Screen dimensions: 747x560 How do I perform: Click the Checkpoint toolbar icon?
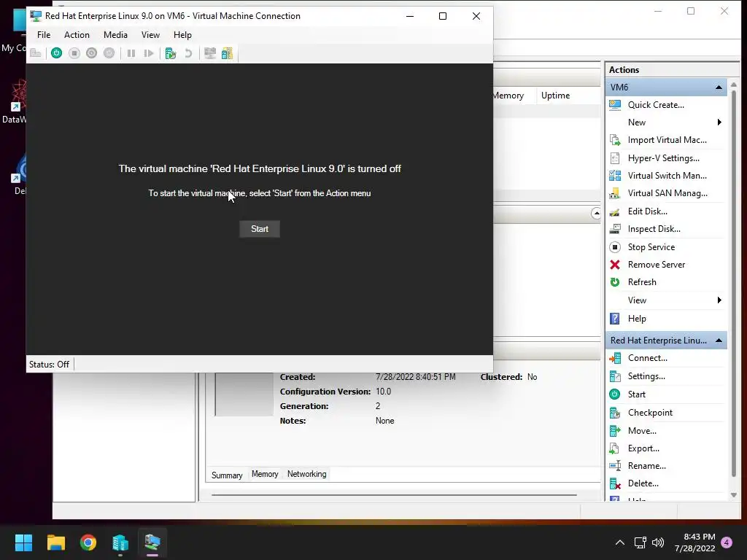(171, 53)
